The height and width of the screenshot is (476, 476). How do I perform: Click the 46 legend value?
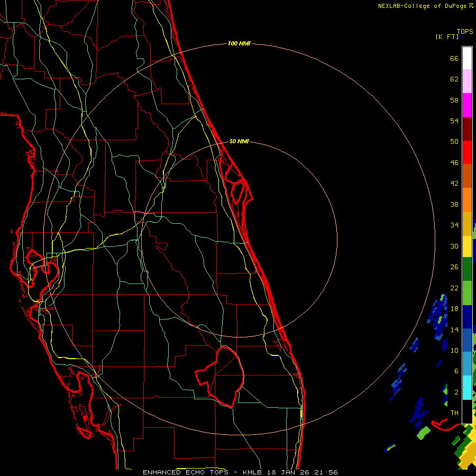click(454, 163)
